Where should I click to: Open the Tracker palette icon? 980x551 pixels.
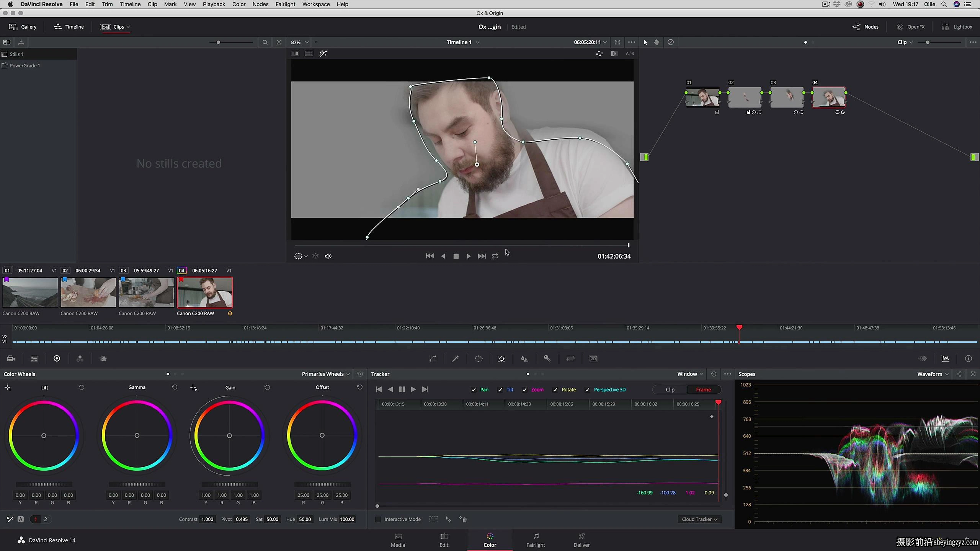(501, 359)
